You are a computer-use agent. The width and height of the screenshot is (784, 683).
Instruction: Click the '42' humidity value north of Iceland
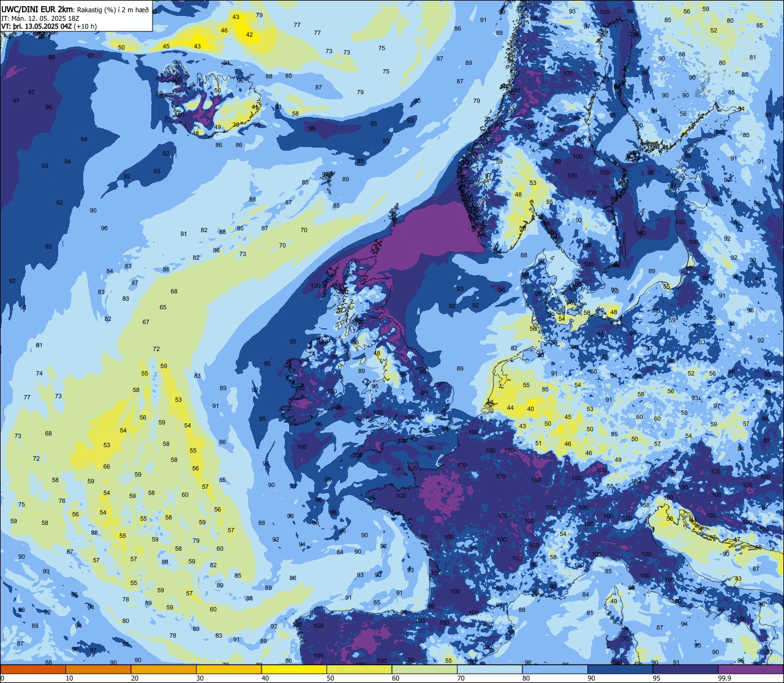pyautogui.click(x=249, y=35)
